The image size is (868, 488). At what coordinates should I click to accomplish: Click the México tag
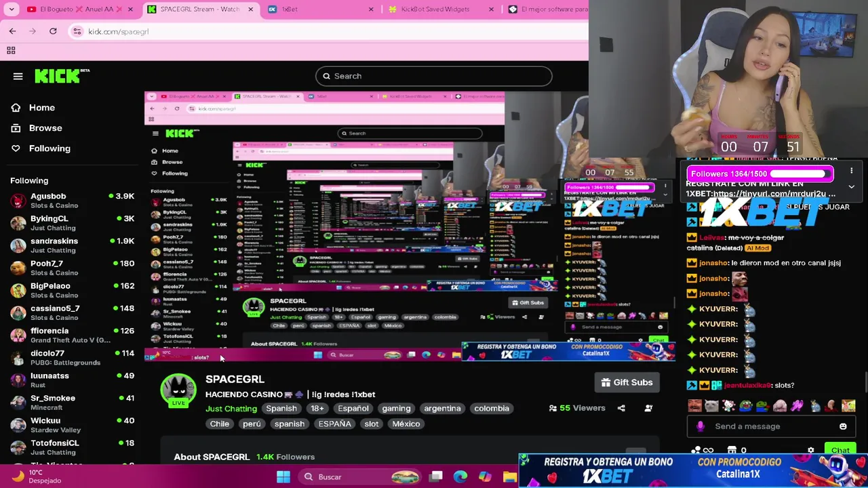coord(406,424)
